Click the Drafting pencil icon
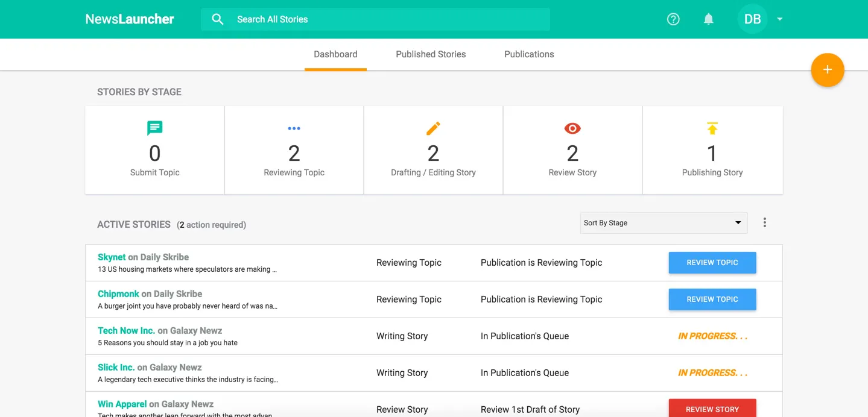 click(x=433, y=128)
